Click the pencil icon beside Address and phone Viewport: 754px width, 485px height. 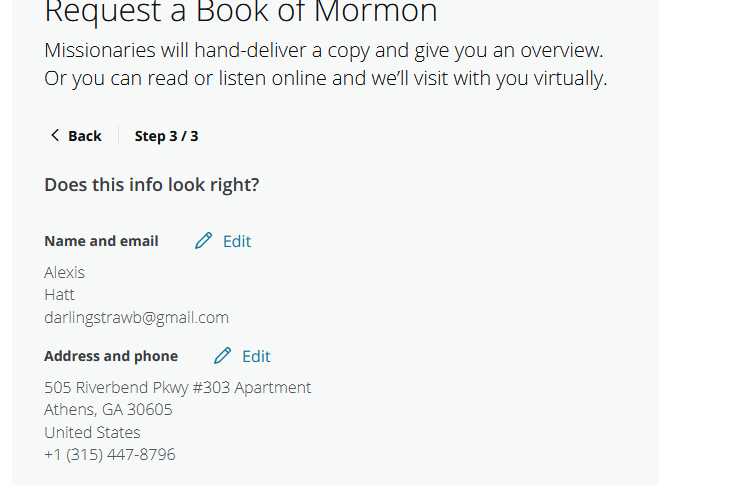click(x=223, y=356)
